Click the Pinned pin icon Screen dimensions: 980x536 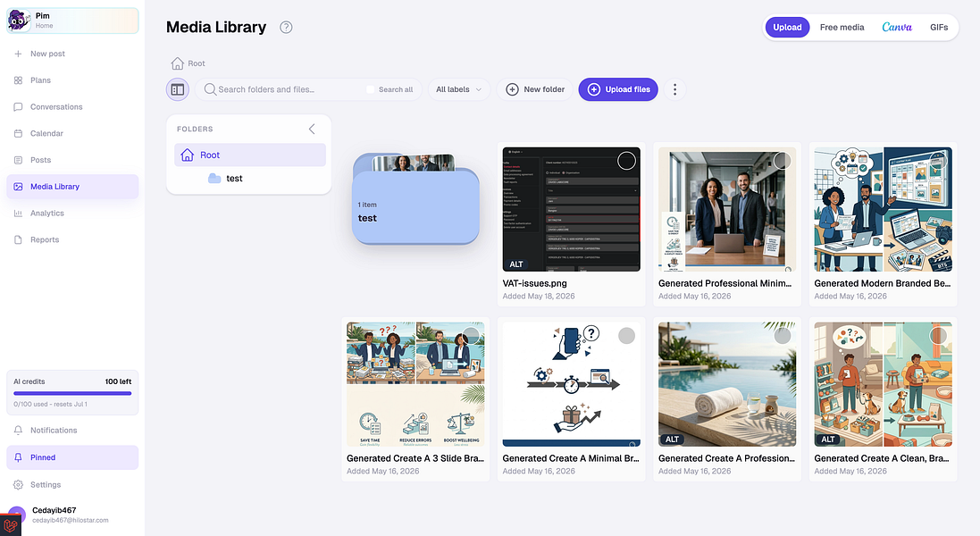coord(18,457)
